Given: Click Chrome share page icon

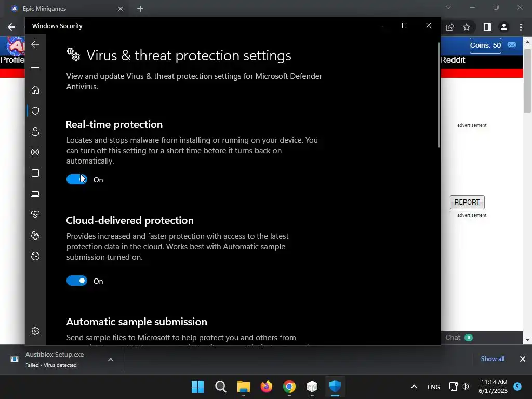Looking at the screenshot, I should 450,27.
